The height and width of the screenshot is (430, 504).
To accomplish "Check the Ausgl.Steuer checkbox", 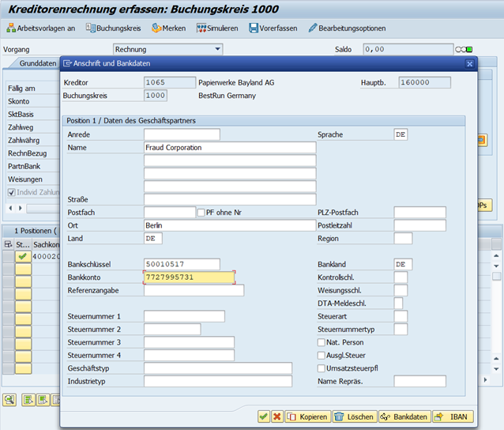I will click(321, 355).
